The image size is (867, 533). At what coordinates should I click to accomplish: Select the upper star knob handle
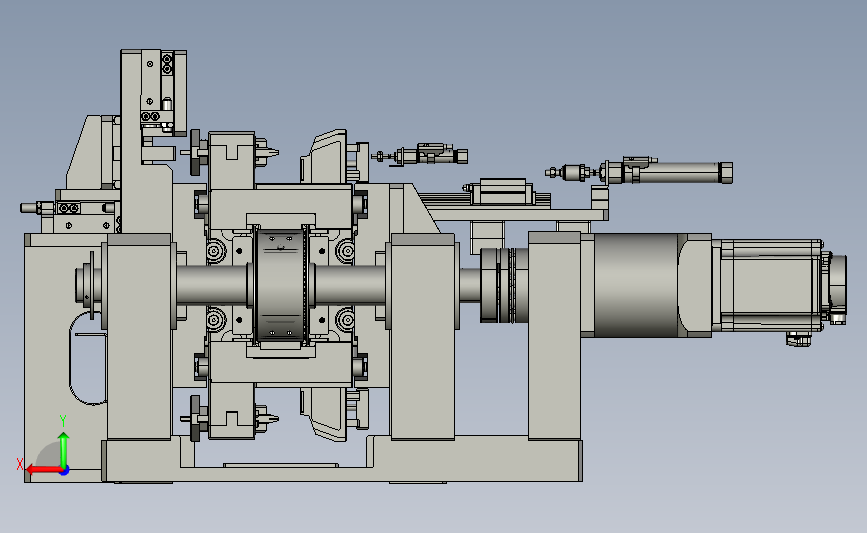(196, 152)
